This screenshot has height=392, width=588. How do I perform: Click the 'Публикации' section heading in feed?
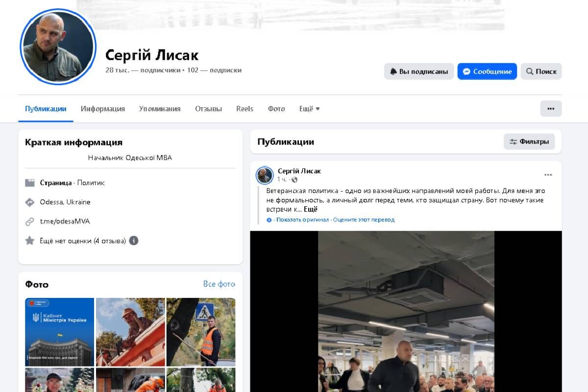286,142
